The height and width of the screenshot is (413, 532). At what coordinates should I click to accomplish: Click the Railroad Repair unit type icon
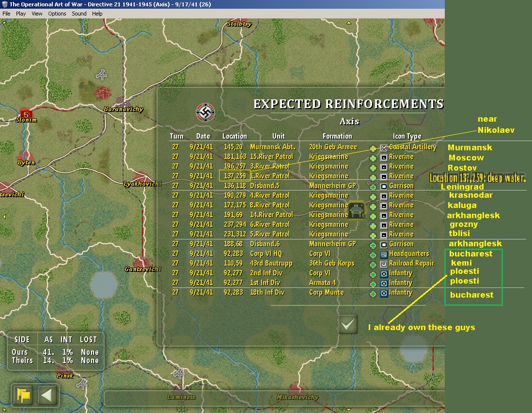[x=384, y=264]
